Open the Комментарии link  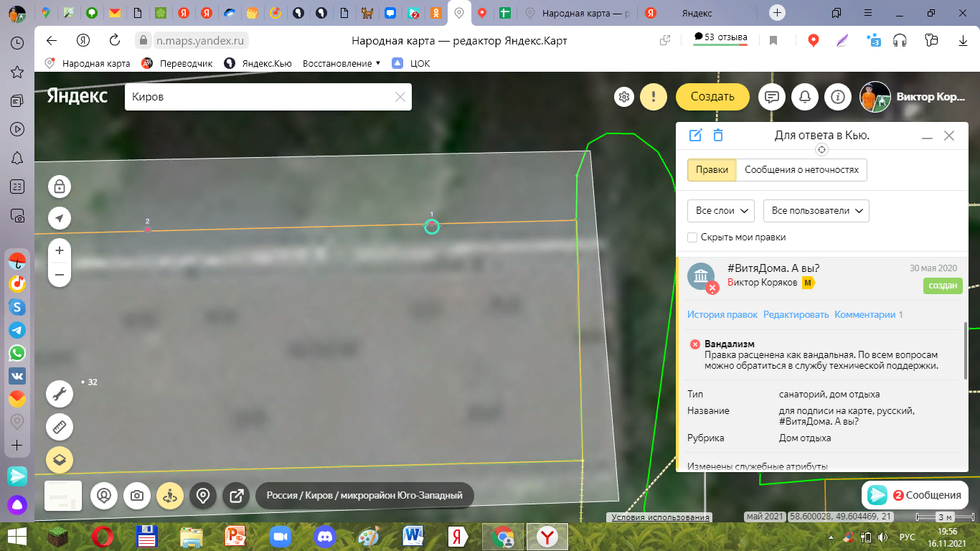pyautogui.click(x=865, y=314)
